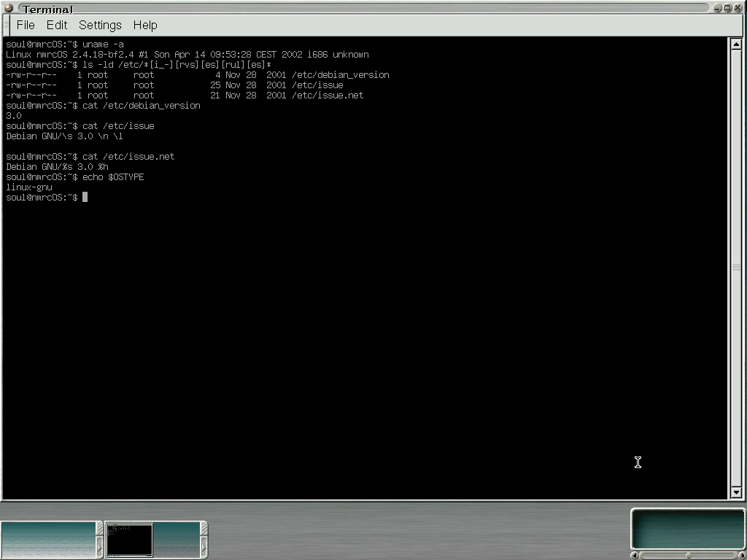The image size is (747, 560).
Task: Click the terminal scrollbar up arrow
Action: point(736,44)
